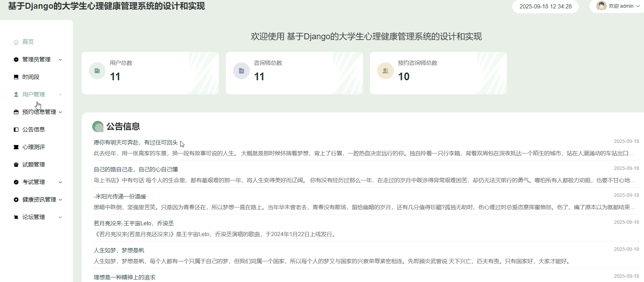The image size is (644, 282).
Task: Go to 首页 in the sidebar
Action: click(x=28, y=42)
